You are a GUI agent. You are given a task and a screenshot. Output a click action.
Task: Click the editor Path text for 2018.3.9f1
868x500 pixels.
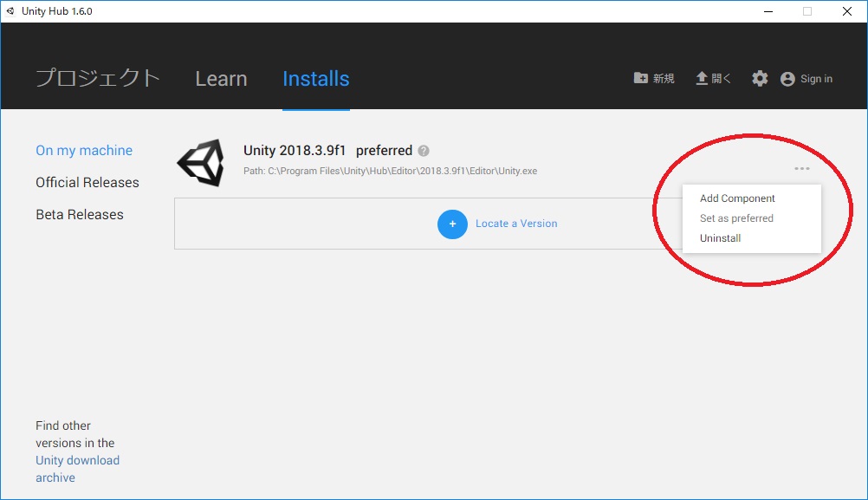[391, 171]
